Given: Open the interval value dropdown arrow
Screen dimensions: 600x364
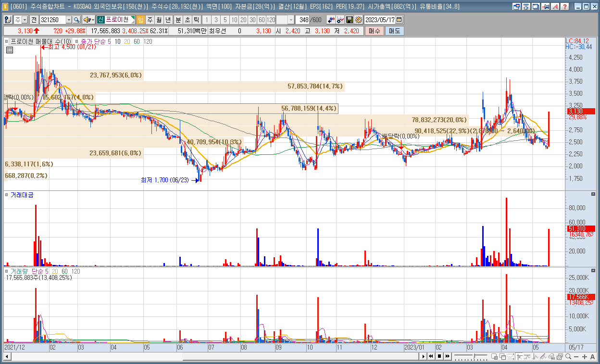Looking at the screenshot, I should coord(291,20).
